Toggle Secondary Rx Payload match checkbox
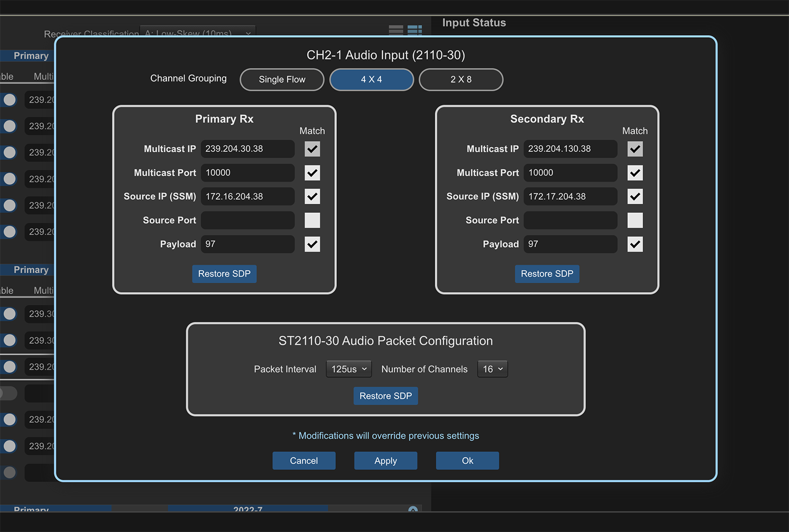The image size is (789, 532). click(x=635, y=244)
